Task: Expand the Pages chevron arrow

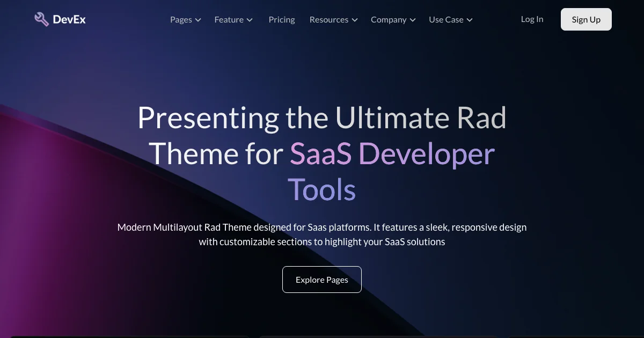Action: (x=198, y=20)
